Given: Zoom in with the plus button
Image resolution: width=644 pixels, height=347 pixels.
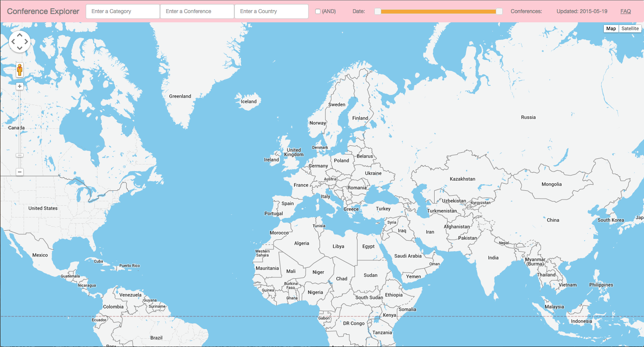Looking at the screenshot, I should pos(20,86).
